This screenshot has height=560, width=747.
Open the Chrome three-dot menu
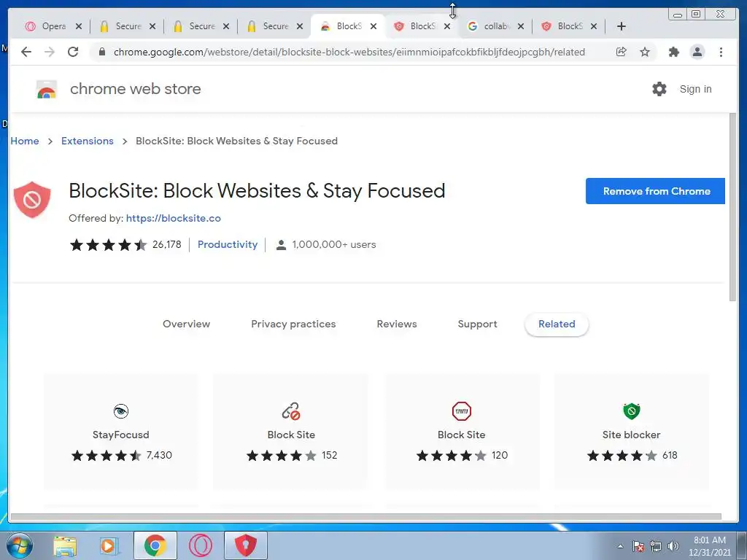click(721, 52)
